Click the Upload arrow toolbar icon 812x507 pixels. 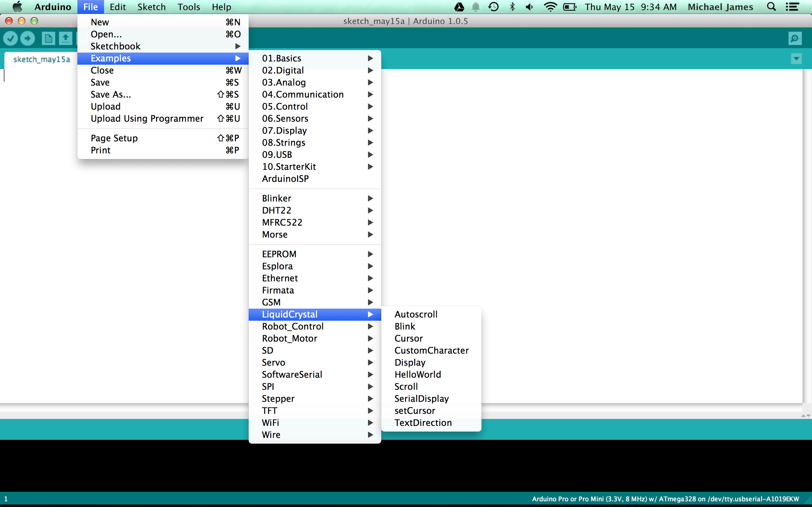[28, 39]
